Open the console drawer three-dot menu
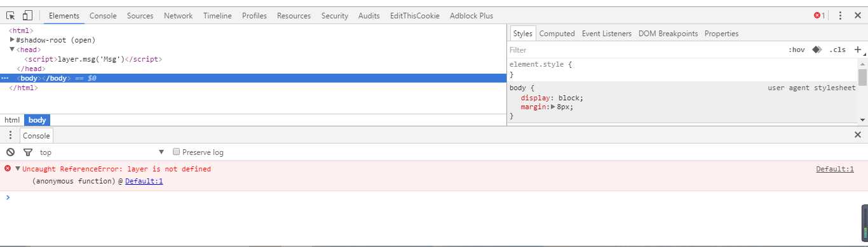 tap(10, 135)
